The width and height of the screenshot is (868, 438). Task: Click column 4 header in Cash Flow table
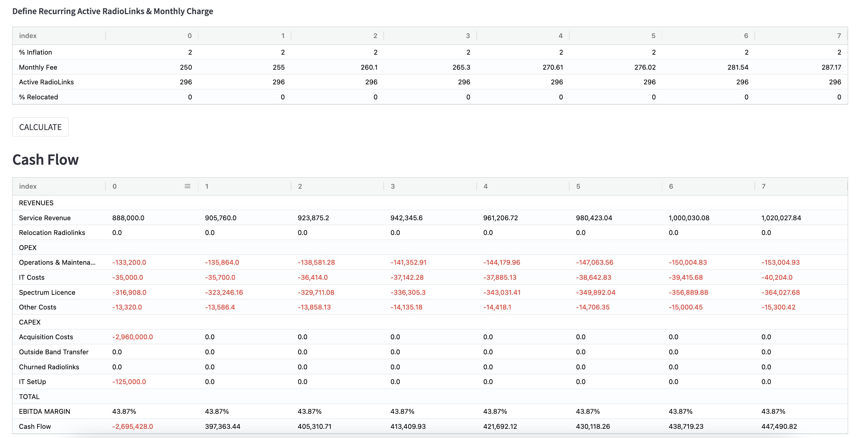click(x=486, y=186)
